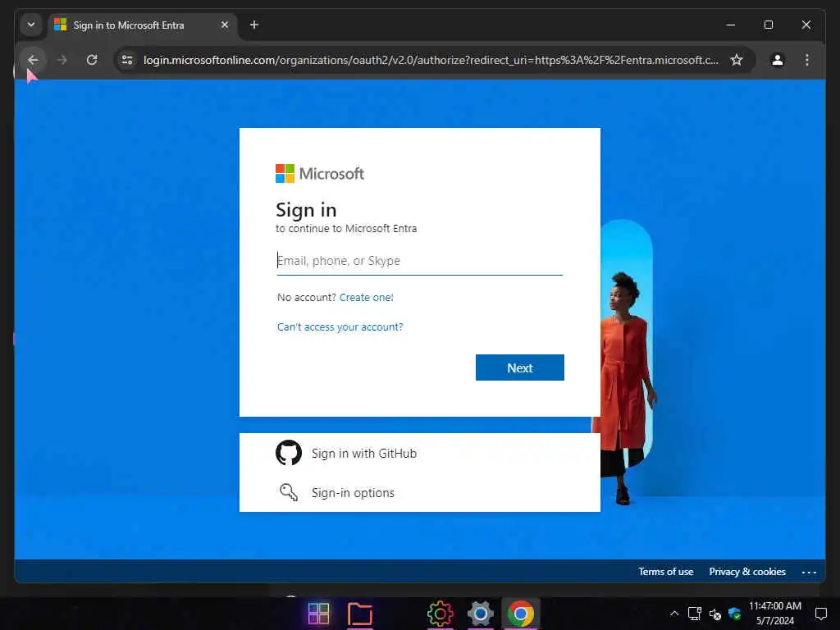Image resolution: width=840 pixels, height=630 pixels.
Task: Click the Microsoft logo
Action: [320, 174]
